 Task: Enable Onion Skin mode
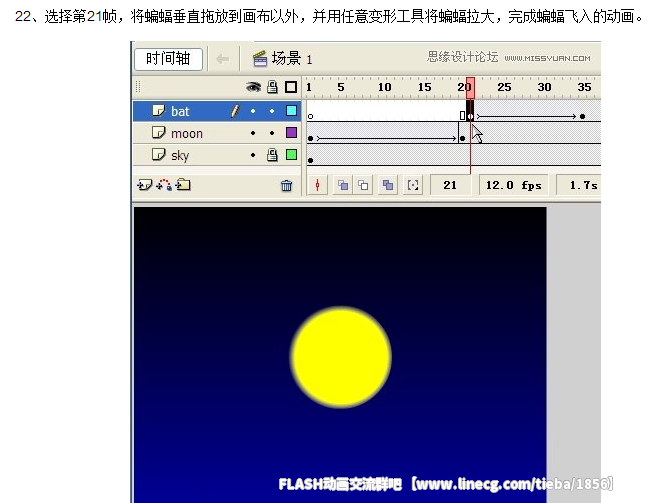pos(342,185)
